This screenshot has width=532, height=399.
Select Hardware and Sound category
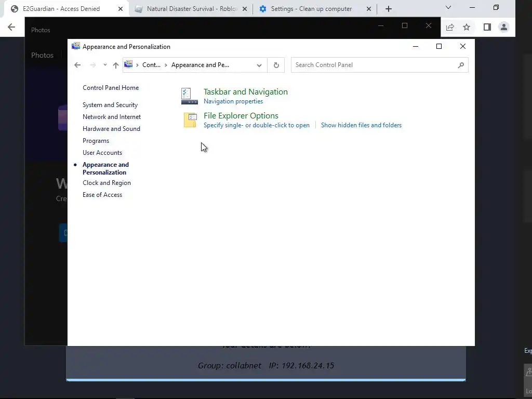[111, 129]
